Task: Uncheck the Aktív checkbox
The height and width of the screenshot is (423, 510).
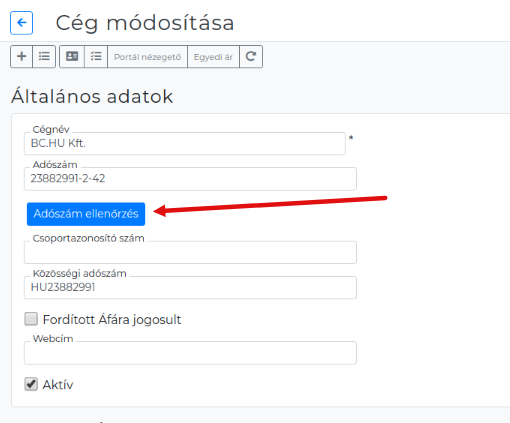Action: tap(31, 384)
